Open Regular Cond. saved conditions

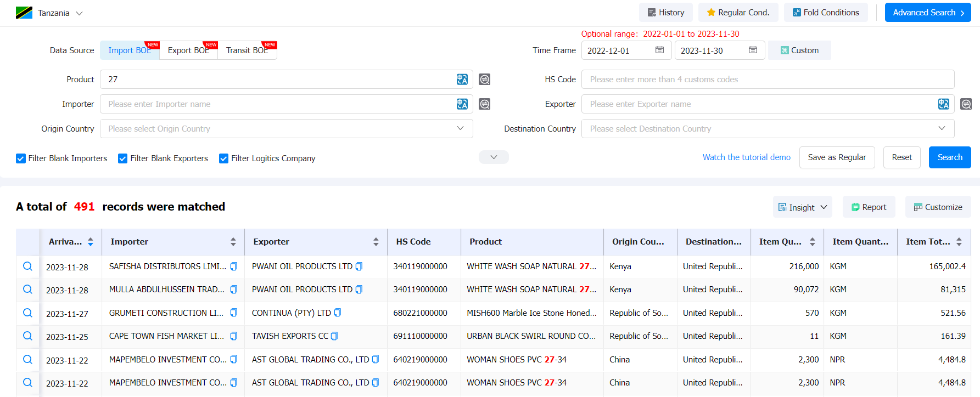coord(738,13)
